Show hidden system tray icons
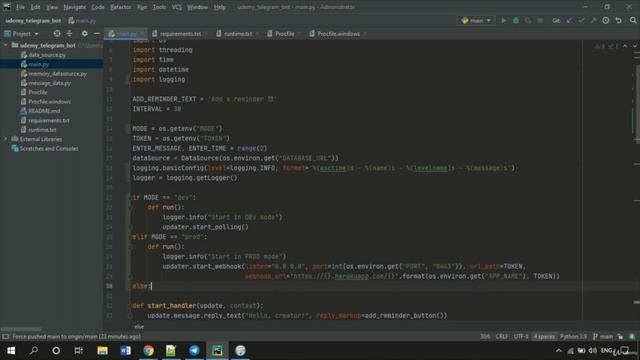 pyautogui.click(x=559, y=351)
